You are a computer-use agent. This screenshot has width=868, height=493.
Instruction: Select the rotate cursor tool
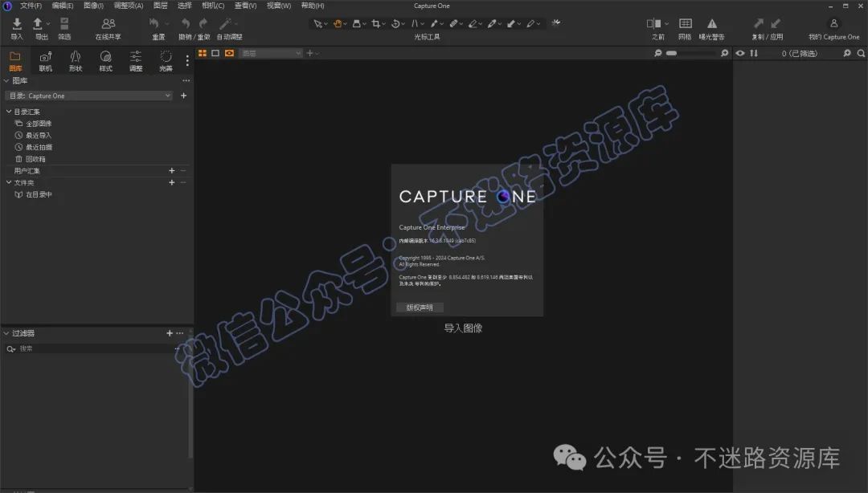coord(395,24)
